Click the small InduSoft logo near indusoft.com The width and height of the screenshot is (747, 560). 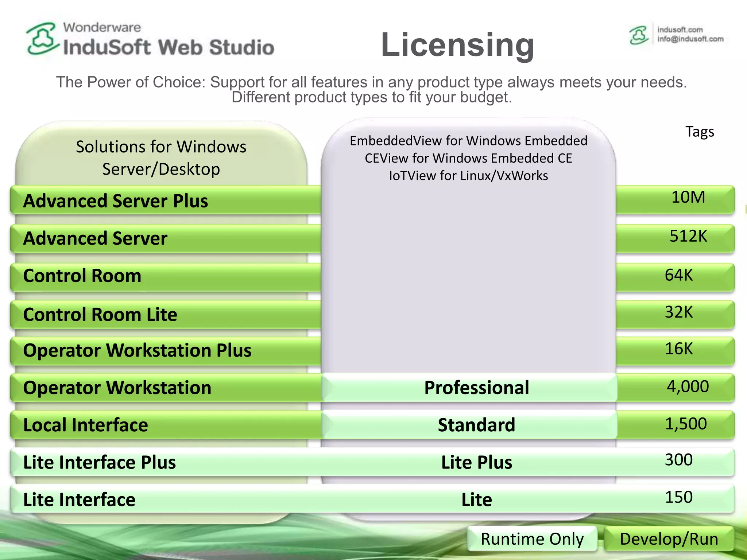click(639, 35)
